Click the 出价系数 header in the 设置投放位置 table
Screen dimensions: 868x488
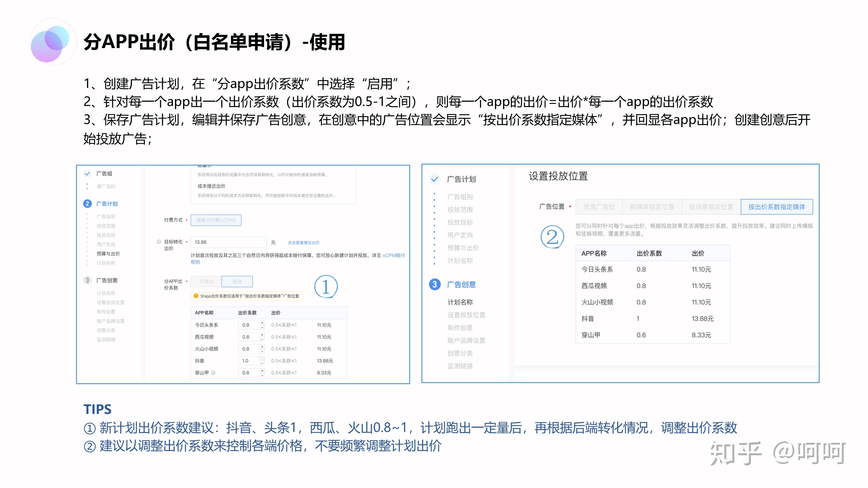pos(649,253)
